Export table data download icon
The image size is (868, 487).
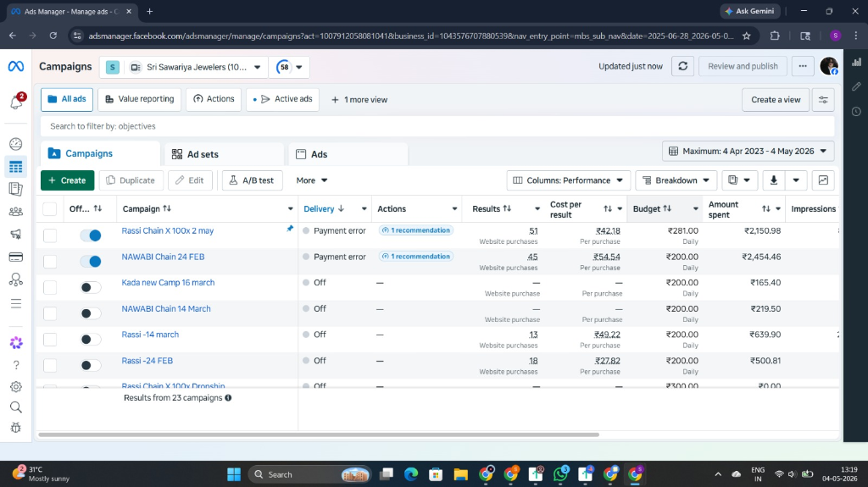point(774,180)
